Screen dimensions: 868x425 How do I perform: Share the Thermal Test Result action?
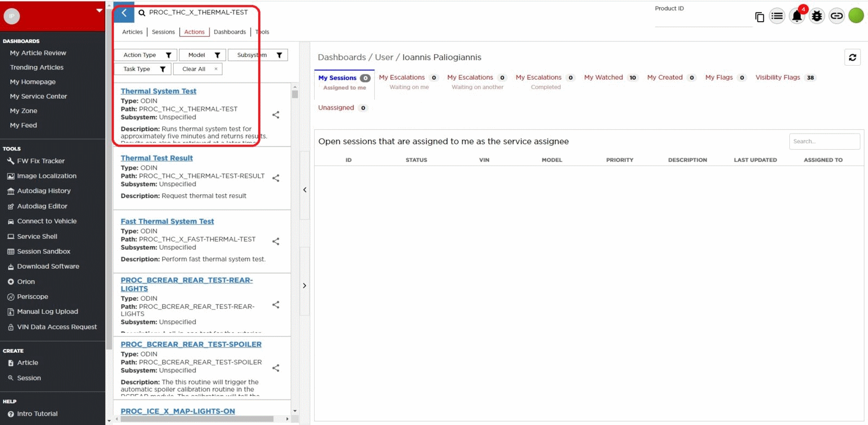[x=276, y=178]
